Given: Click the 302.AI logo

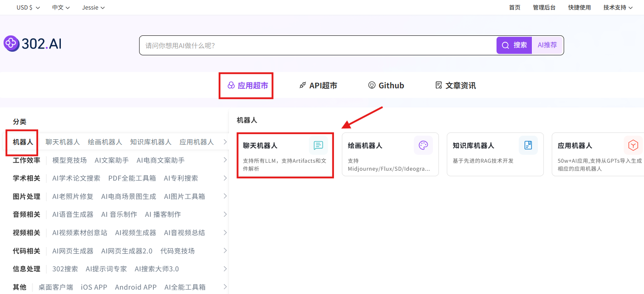Looking at the screenshot, I should [x=33, y=44].
